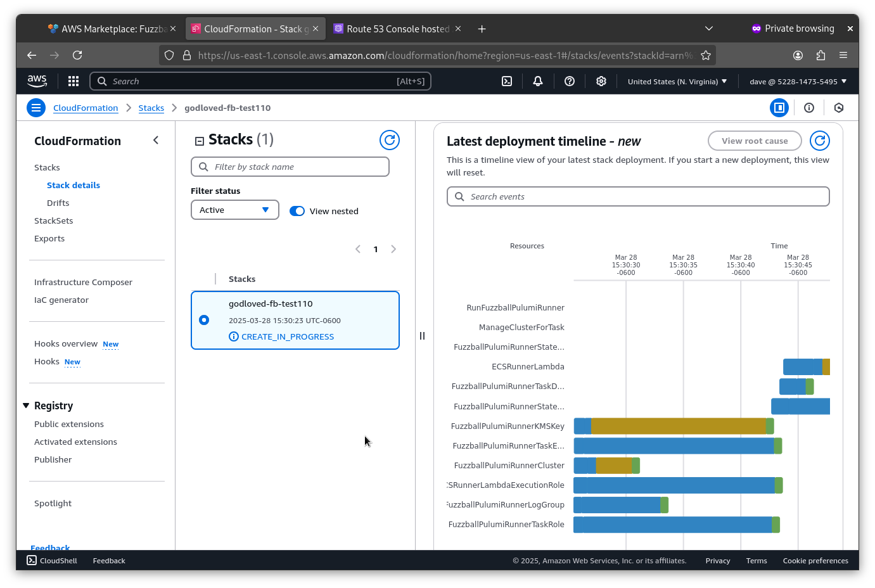
Task: Collapse the Registry section
Action: 26,406
